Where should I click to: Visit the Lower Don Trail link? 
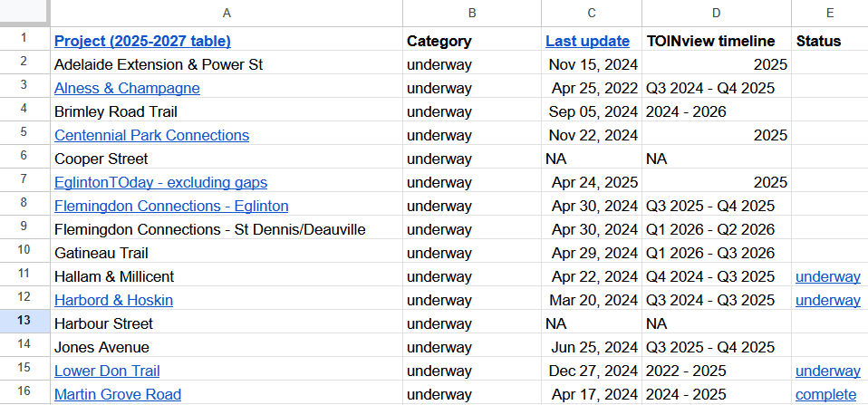pyautogui.click(x=107, y=371)
